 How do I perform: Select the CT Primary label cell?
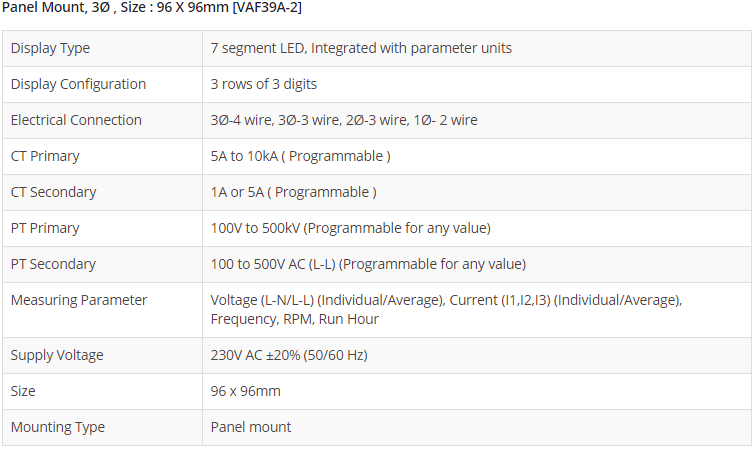(x=45, y=156)
